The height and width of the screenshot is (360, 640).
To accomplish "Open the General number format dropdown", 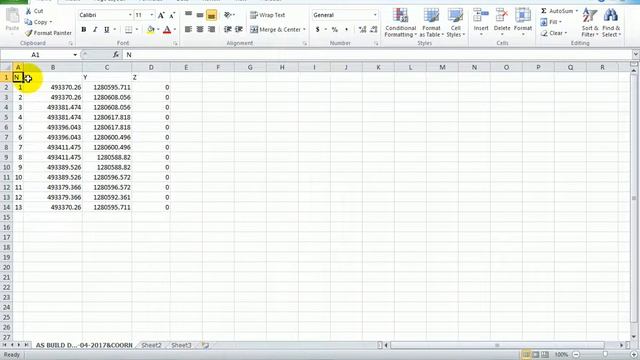I will click(376, 15).
